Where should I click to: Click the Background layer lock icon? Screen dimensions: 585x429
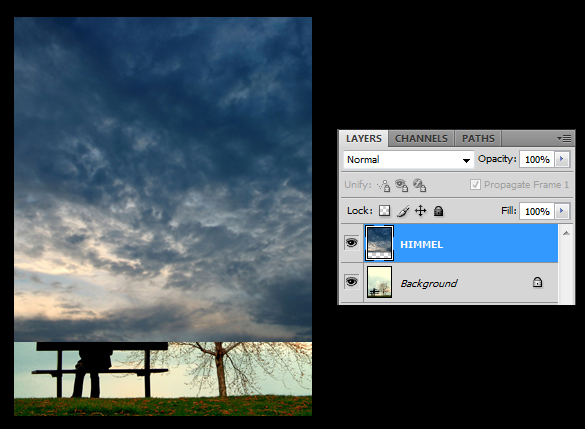pos(537,282)
